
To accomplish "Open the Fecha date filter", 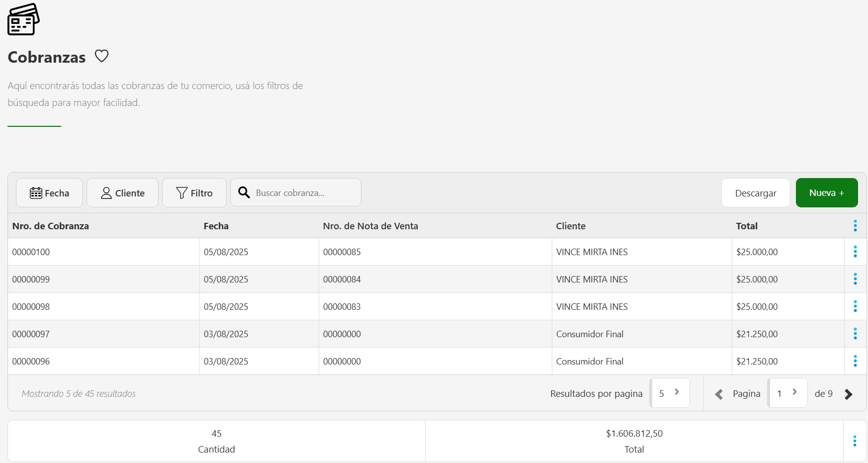I will coord(49,193).
